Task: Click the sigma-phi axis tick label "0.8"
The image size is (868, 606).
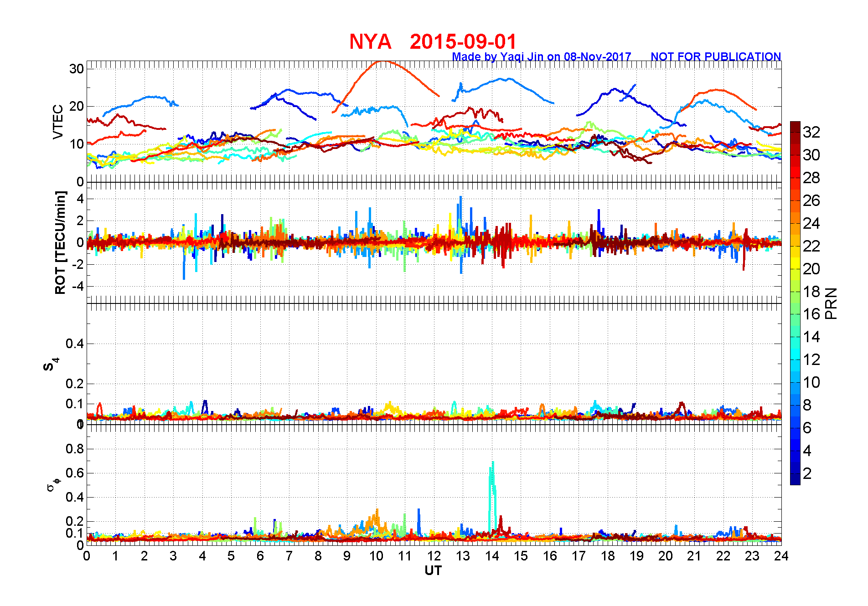Action: point(75,449)
